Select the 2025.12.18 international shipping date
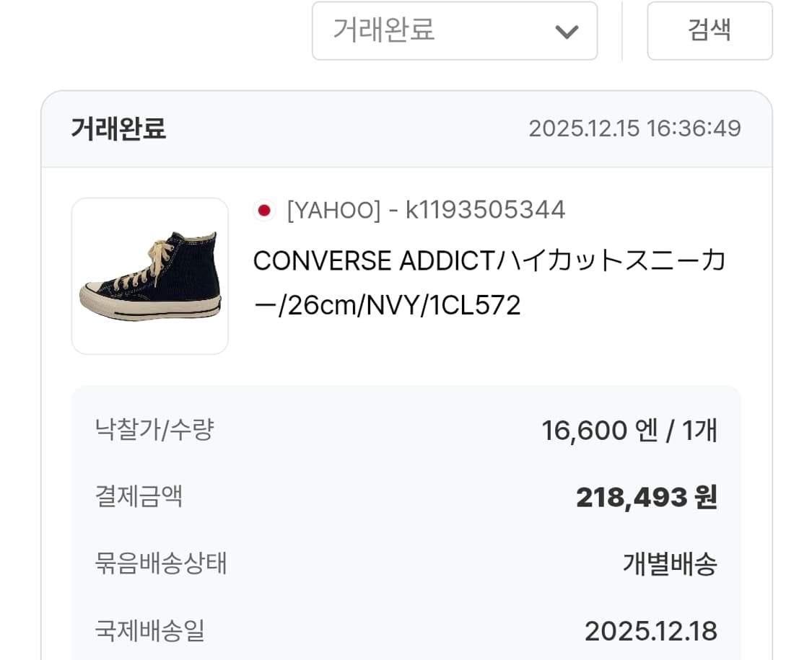812x660 pixels. pyautogui.click(x=650, y=631)
